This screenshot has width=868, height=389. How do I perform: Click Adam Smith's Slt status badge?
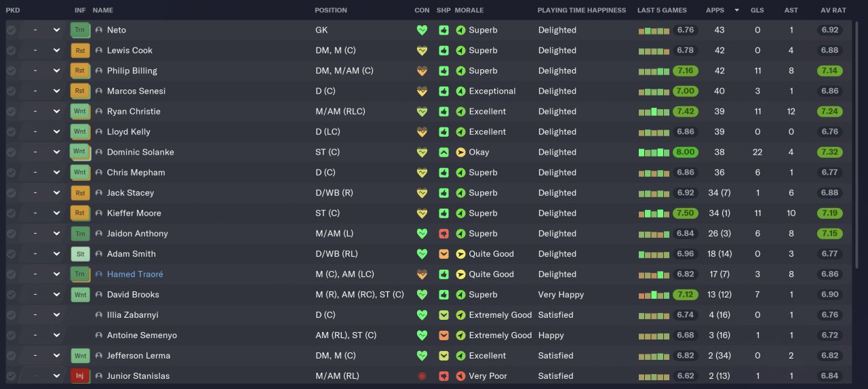coord(80,254)
